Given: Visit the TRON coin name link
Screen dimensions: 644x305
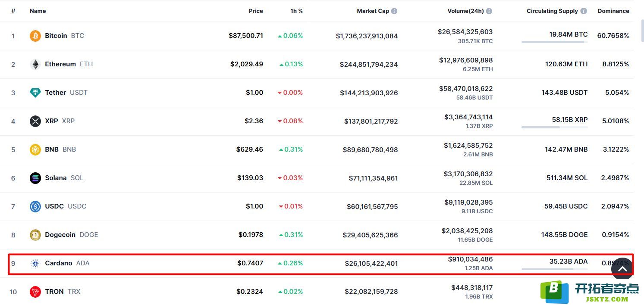Looking at the screenshot, I should click(54, 292).
